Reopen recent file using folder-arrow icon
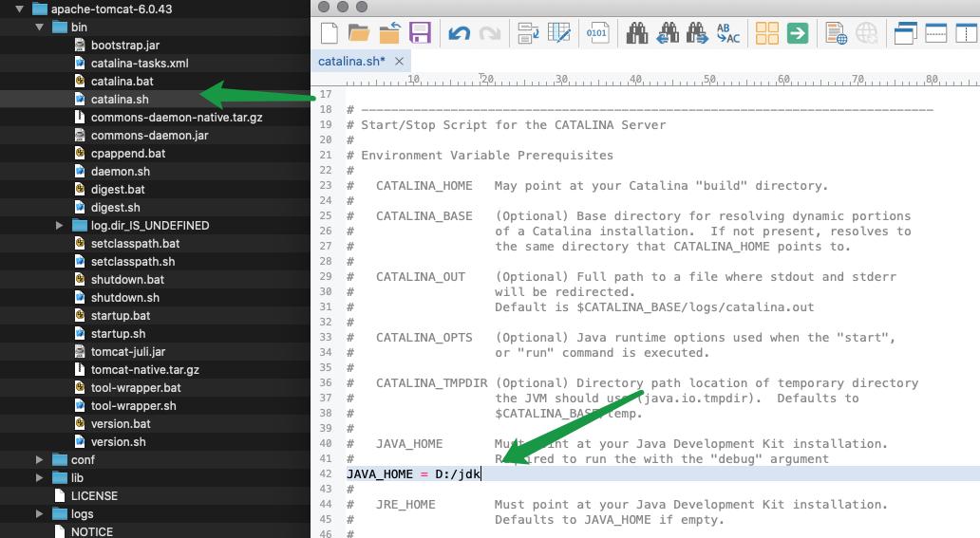 coord(389,32)
